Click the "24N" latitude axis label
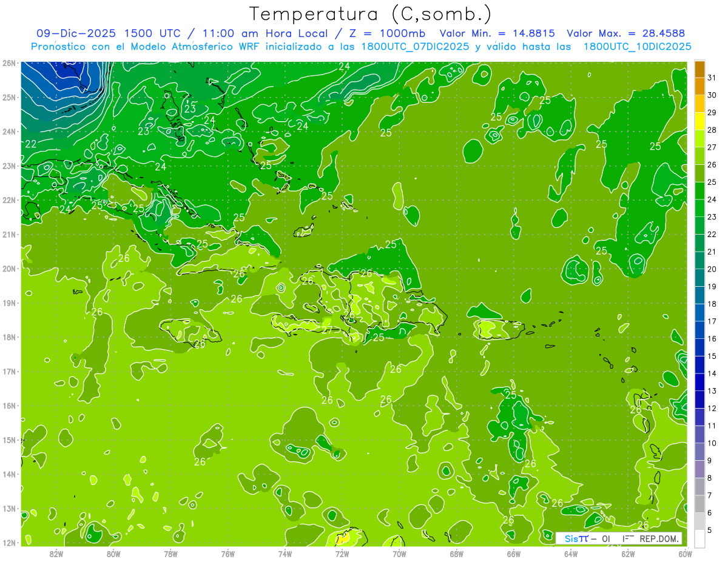Viewport: 728px width, 562px height. coord(9,132)
